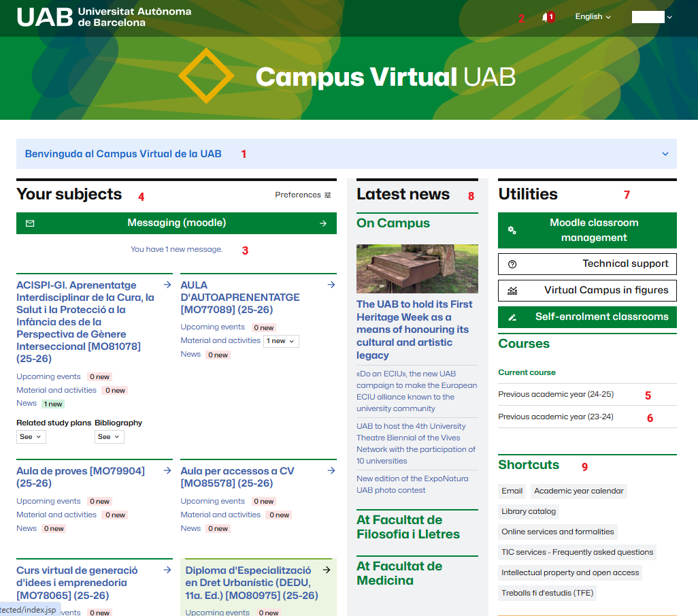Open Moodle classroom management
Screen dimensions: 698x616
[x=587, y=230]
